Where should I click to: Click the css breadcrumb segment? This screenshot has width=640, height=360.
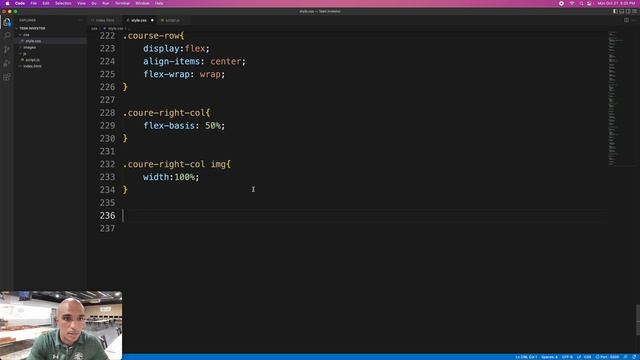pyautogui.click(x=94, y=29)
